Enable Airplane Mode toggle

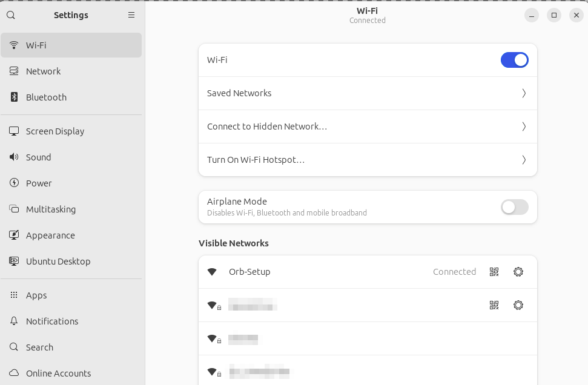coord(515,207)
